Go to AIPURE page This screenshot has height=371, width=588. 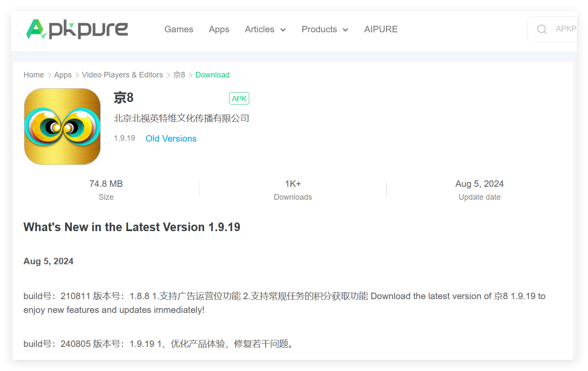381,29
